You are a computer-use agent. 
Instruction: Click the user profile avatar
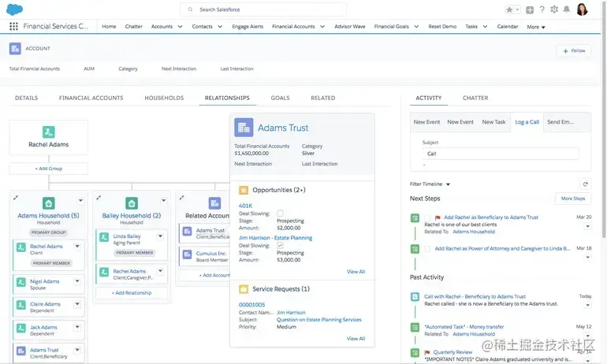[583, 9]
